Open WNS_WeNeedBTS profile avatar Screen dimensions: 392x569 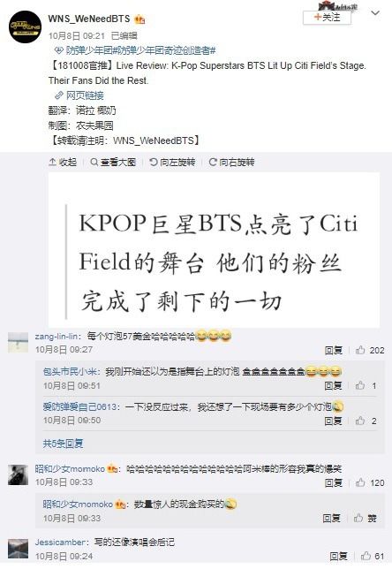pyautogui.click(x=25, y=27)
